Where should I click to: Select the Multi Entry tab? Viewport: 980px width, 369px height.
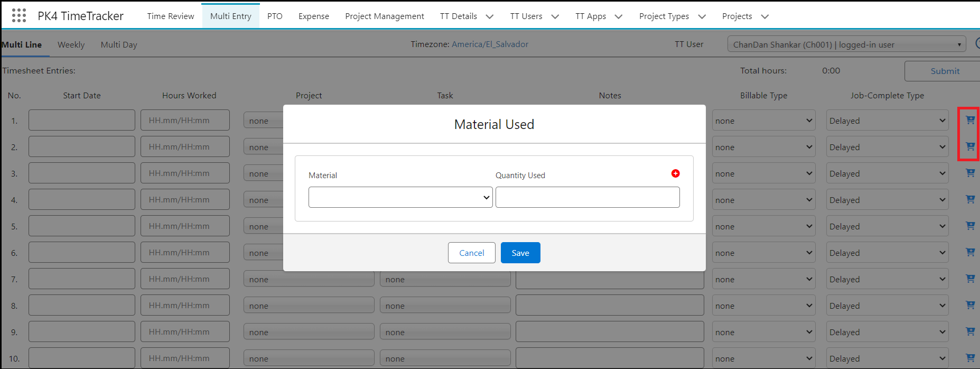pos(231,16)
